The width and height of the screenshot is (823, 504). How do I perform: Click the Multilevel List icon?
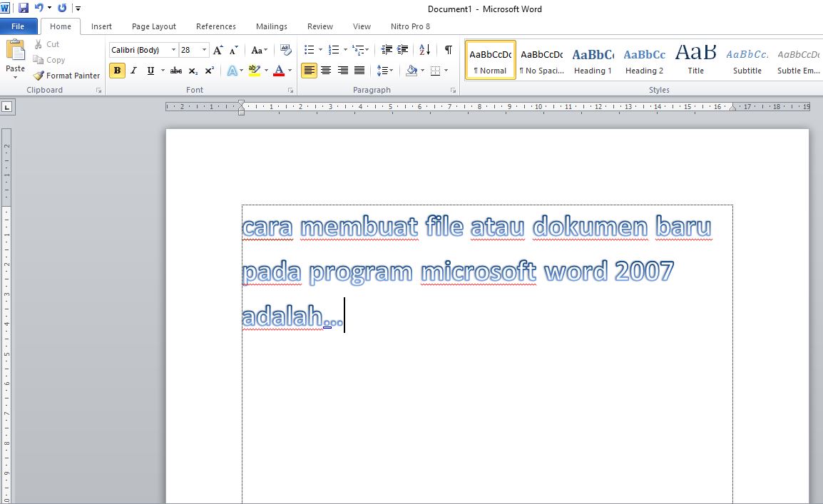pos(358,50)
